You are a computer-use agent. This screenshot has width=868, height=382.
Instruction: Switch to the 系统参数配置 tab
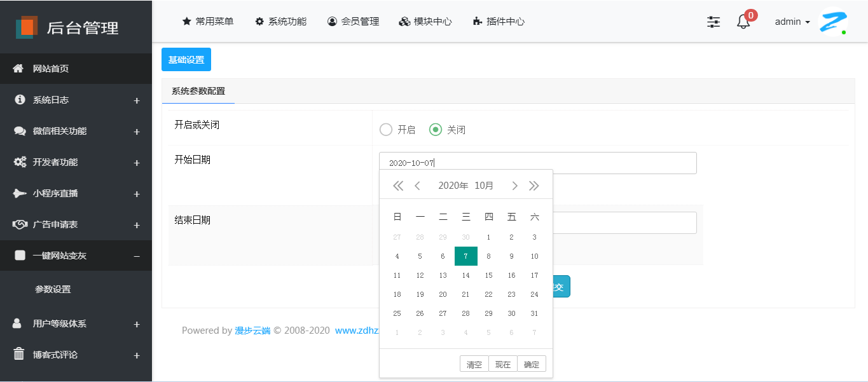(x=198, y=91)
